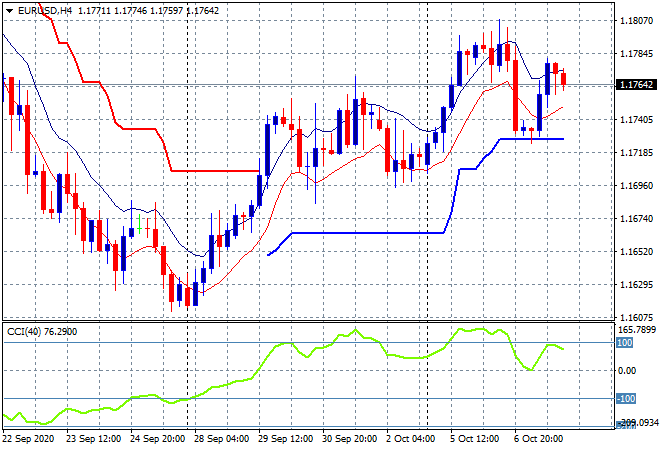Click the 6 Oct 20:00 time label
Image resolution: width=660 pixels, height=450 pixels.
coord(538,439)
